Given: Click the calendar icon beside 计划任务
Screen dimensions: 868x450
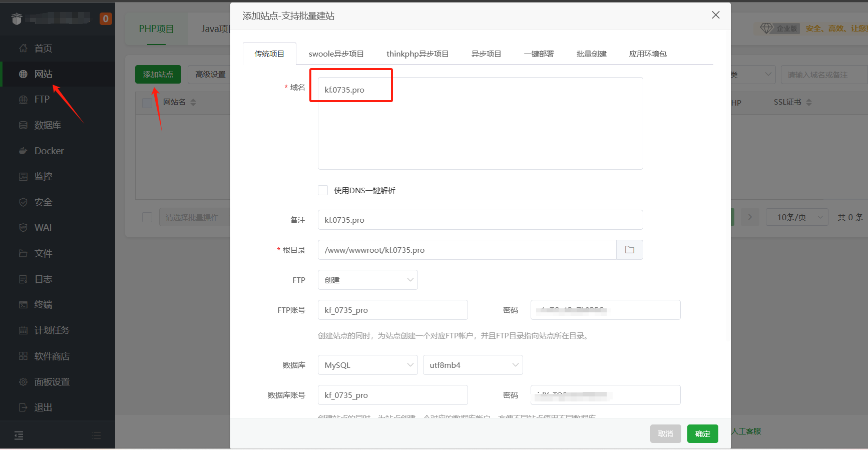Looking at the screenshot, I should (x=23, y=330).
